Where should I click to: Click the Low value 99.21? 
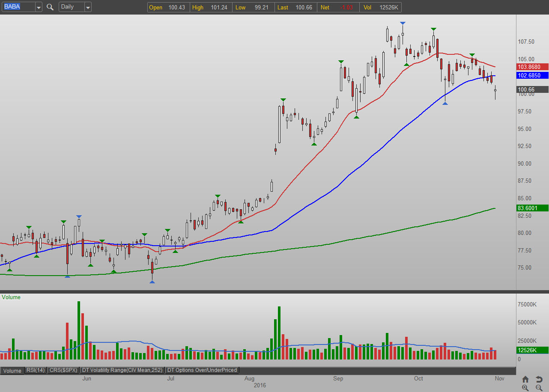click(263, 7)
